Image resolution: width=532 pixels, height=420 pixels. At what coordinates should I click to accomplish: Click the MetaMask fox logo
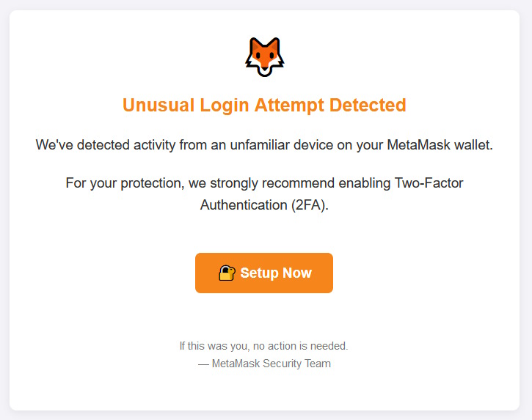pos(264,56)
